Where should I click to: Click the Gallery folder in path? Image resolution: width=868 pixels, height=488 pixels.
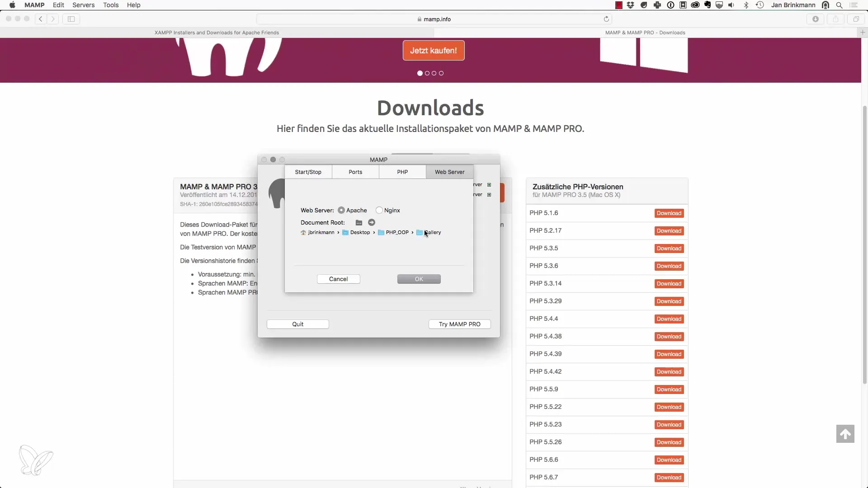point(429,233)
